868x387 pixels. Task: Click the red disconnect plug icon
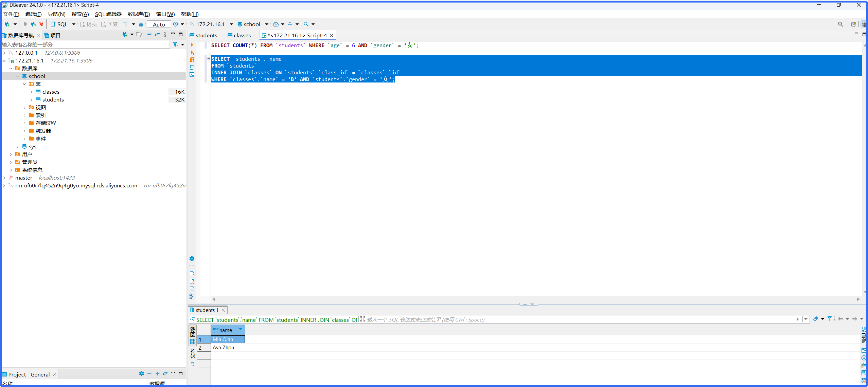coord(41,24)
